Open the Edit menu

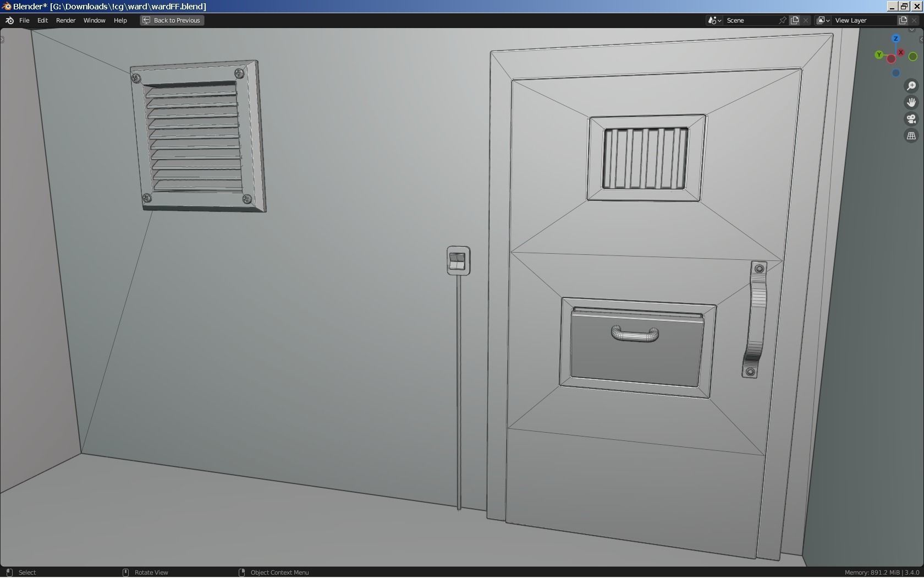[42, 20]
